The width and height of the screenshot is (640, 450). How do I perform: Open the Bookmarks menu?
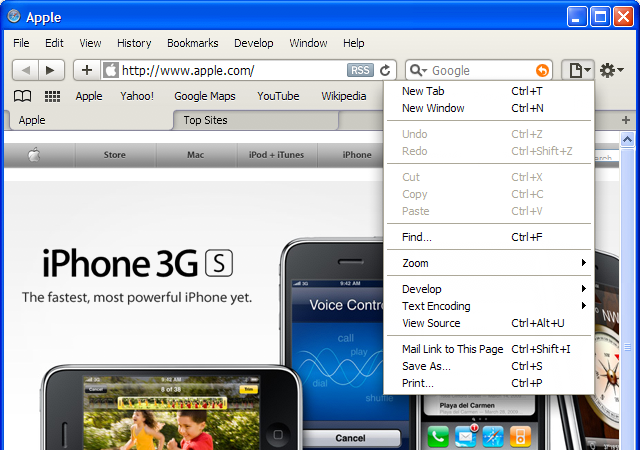pos(193,43)
